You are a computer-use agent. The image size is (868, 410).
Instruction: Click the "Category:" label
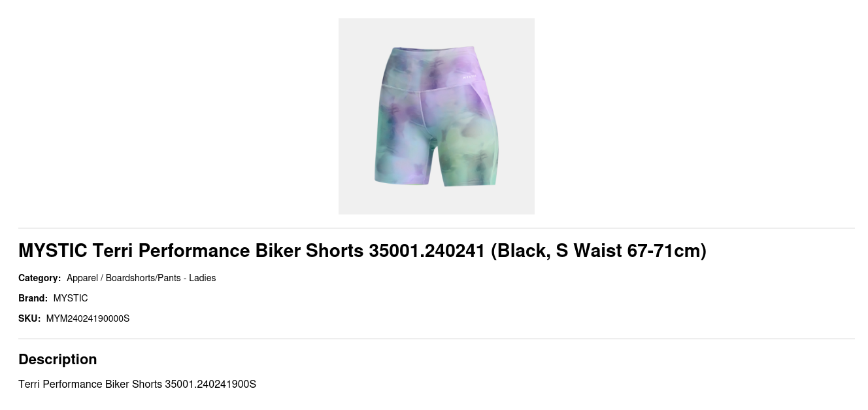pyautogui.click(x=39, y=278)
